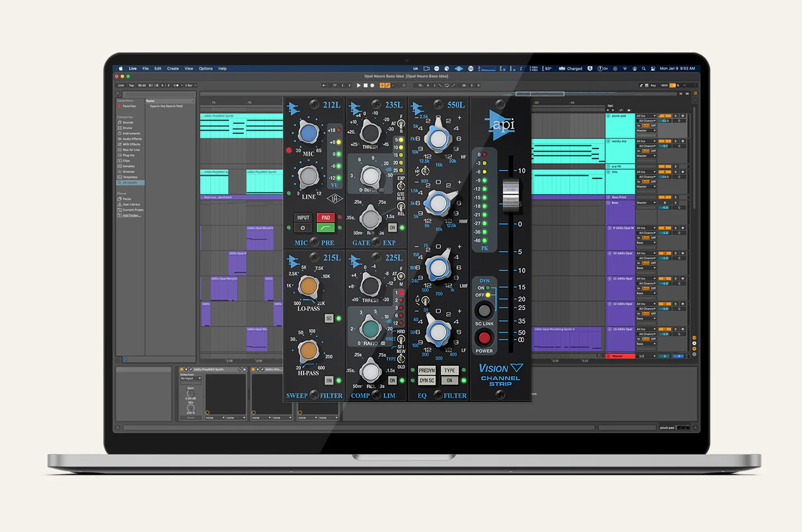Click the Drums category in the browser
Viewport: 802px width, 532px height.
click(x=127, y=128)
